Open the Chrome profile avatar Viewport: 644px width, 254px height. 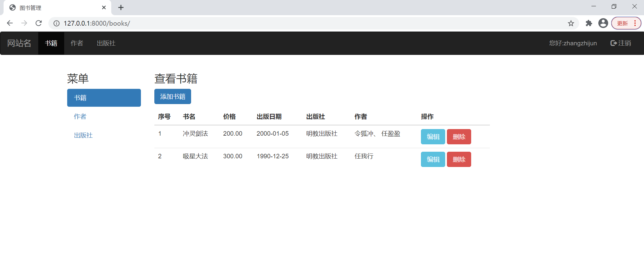(603, 23)
